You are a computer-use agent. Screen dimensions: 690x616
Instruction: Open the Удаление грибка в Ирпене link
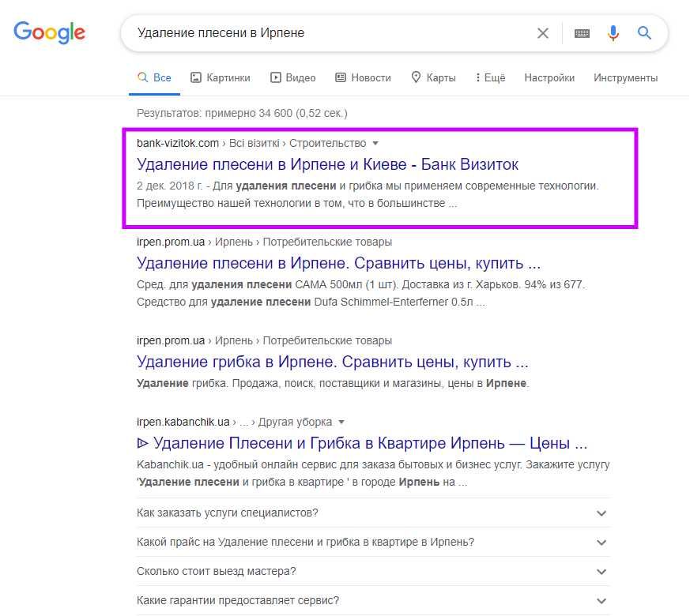332,362
